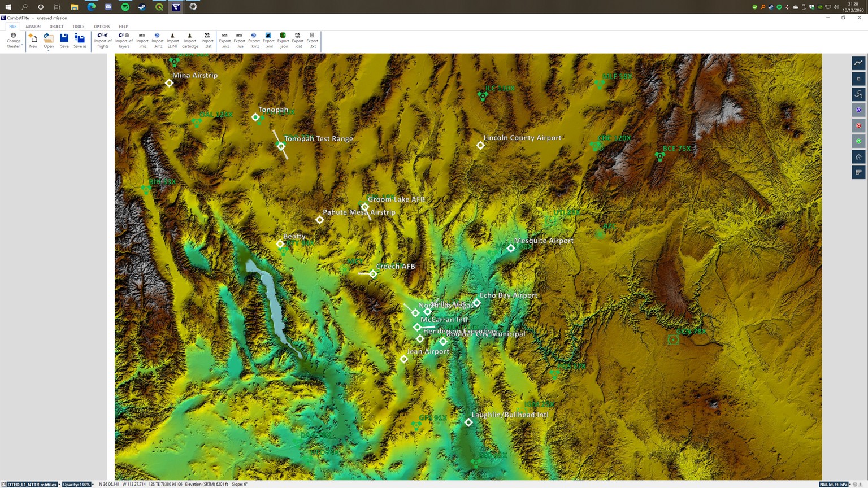Screen dimensions: 868x488
Task: Import .cf flights file
Action: click(102, 40)
